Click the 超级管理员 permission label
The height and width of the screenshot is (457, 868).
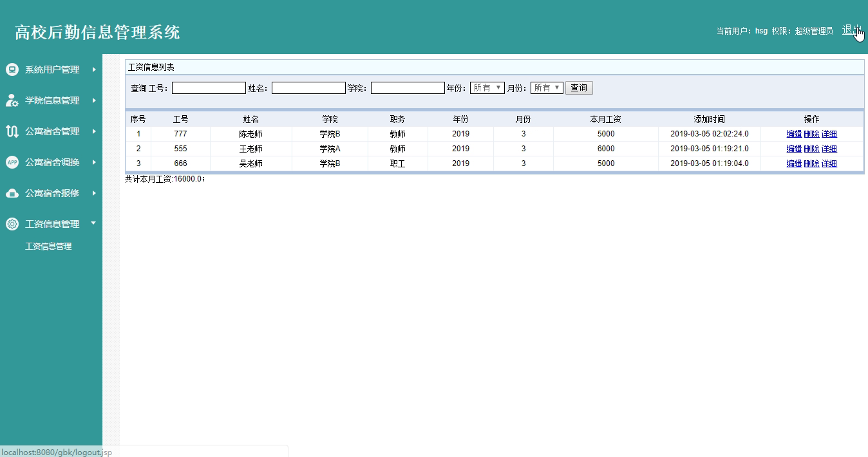[814, 31]
